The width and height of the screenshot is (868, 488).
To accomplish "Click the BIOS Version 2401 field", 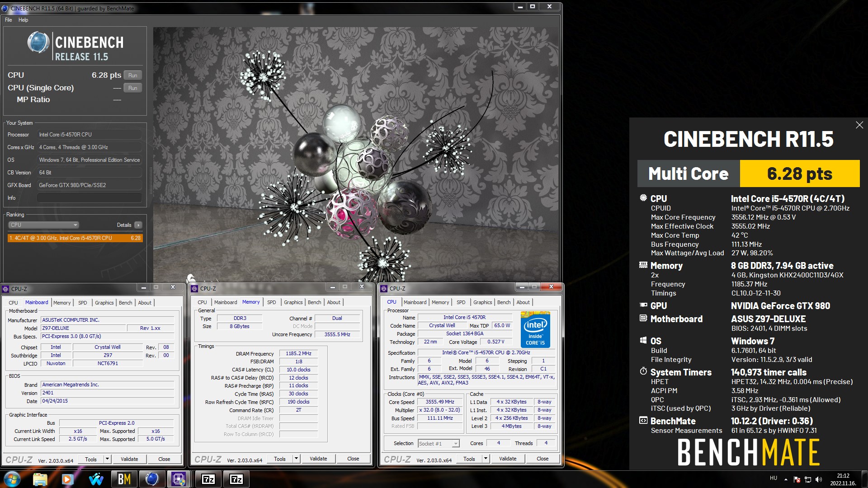I will click(x=108, y=393).
